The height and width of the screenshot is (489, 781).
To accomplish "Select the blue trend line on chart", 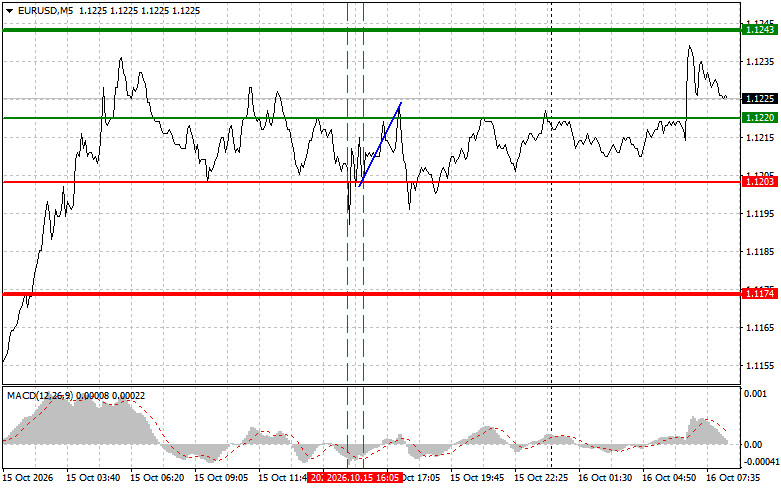I will [x=380, y=144].
